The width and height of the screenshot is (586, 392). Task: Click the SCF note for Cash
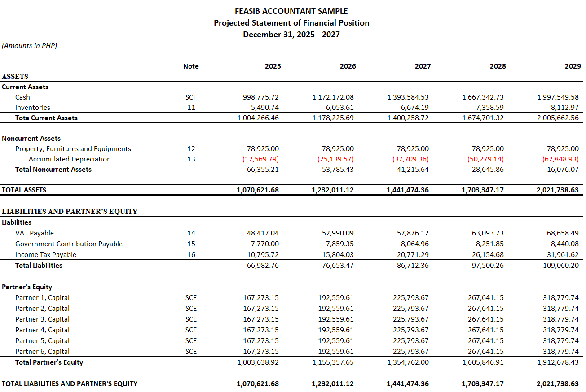point(191,97)
